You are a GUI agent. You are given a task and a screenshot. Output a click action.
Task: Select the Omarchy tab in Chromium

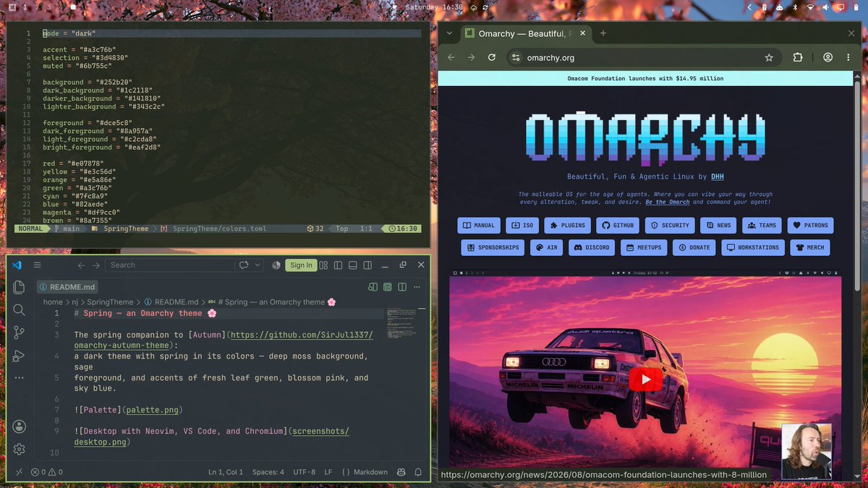pyautogui.click(x=524, y=33)
